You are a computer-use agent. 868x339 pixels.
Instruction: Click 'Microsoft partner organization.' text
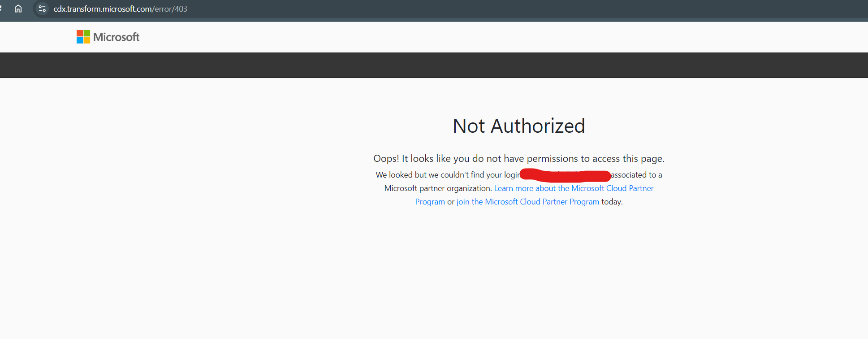(x=438, y=188)
